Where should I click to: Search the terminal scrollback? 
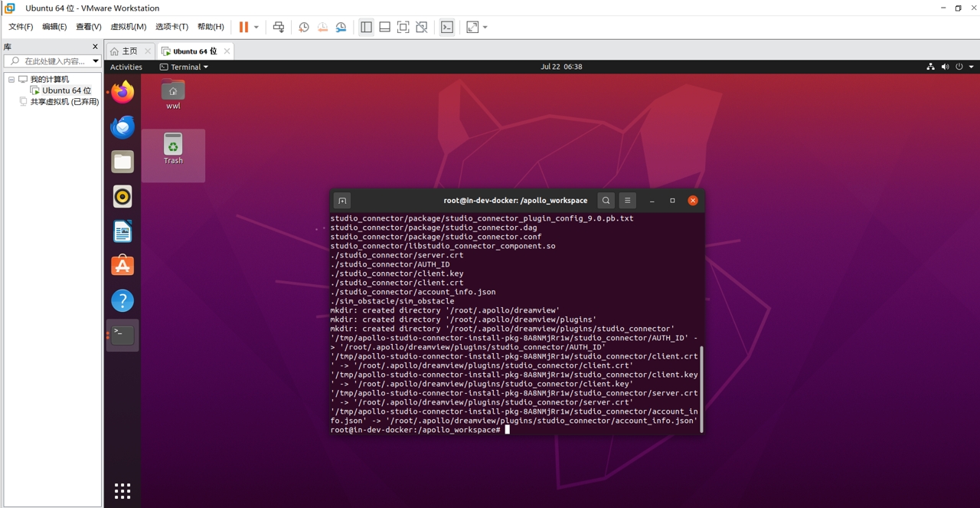606,200
